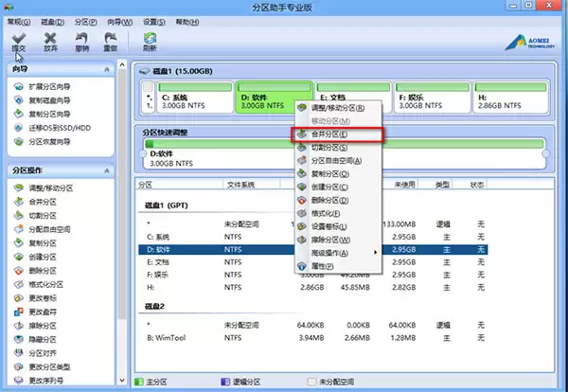The height and width of the screenshot is (392, 568).
Task: Choose 合并分区 from the context menu
Action: pos(329,134)
